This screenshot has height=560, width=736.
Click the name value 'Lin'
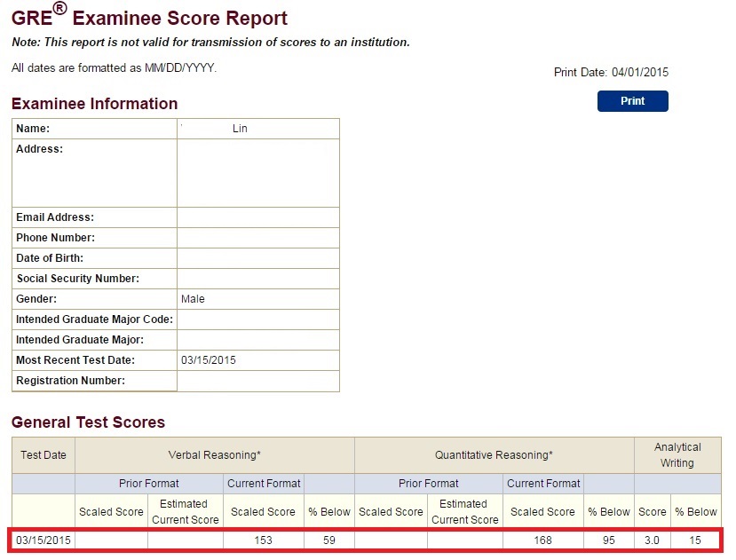240,129
